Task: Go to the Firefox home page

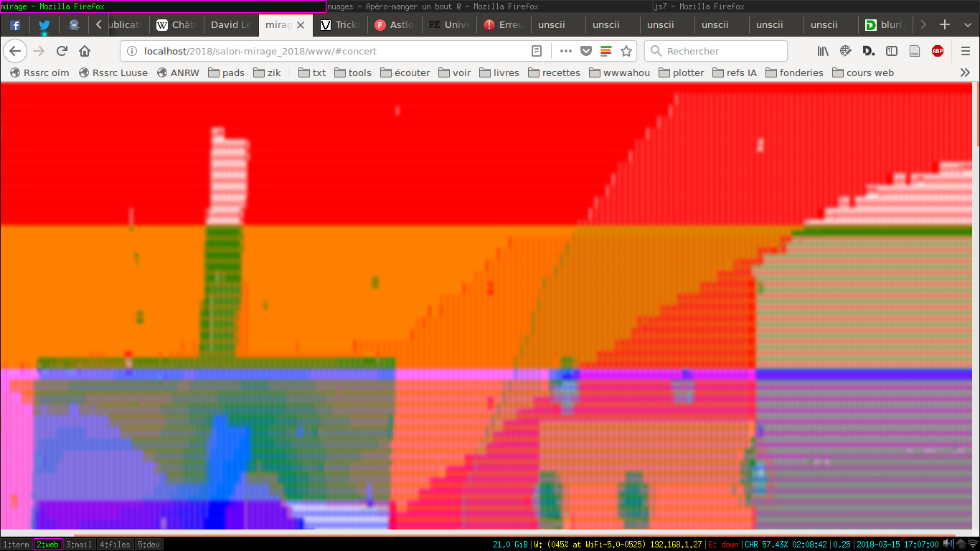Action: coord(85,51)
